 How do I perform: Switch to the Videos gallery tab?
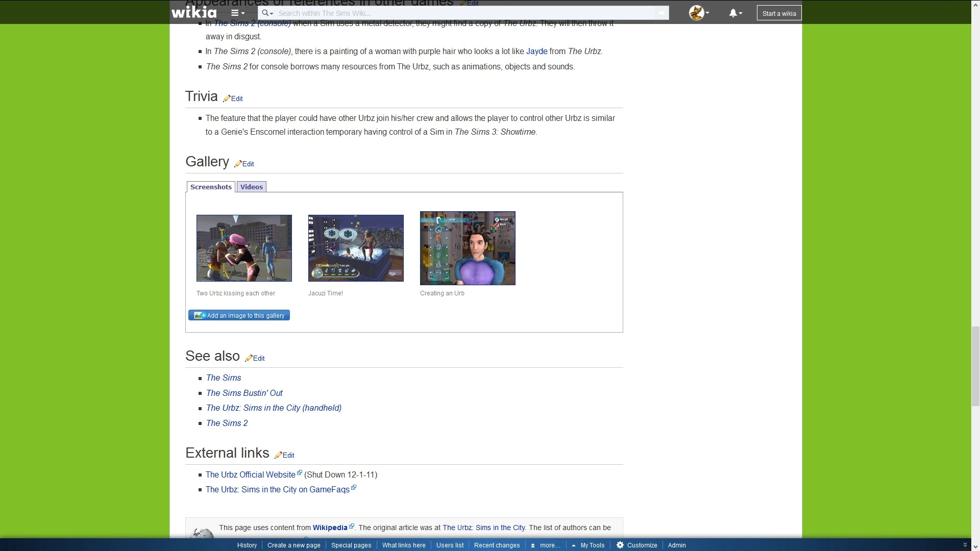point(252,187)
